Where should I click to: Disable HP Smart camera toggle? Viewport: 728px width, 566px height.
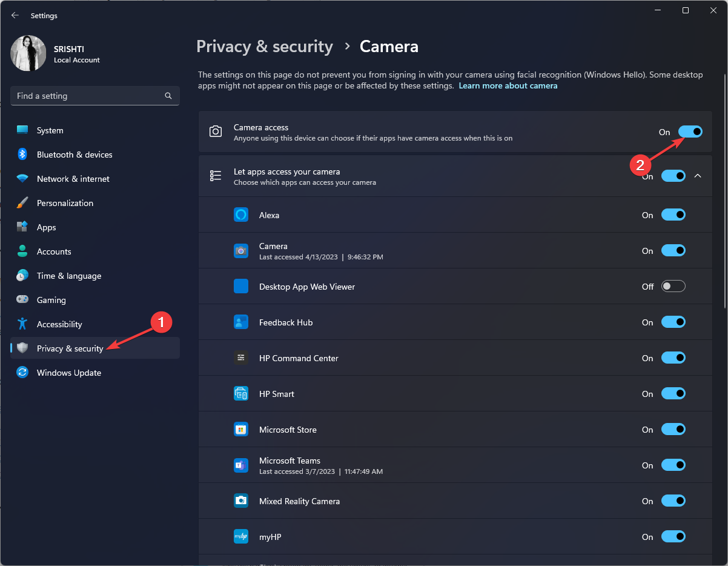coord(673,393)
